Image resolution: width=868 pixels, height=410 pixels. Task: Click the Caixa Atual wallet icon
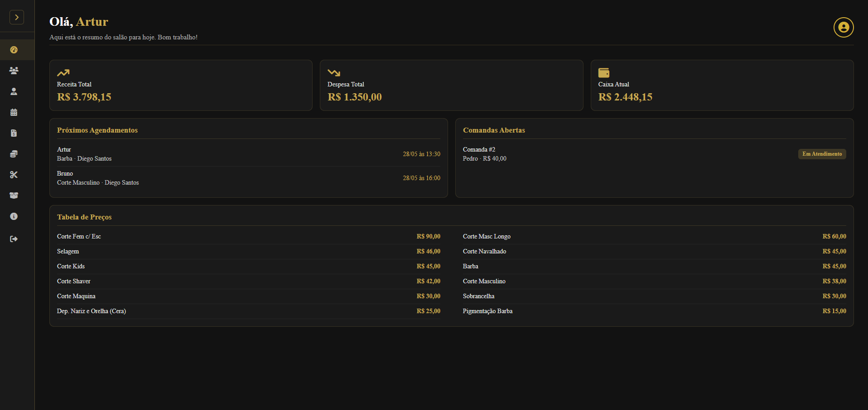point(604,73)
